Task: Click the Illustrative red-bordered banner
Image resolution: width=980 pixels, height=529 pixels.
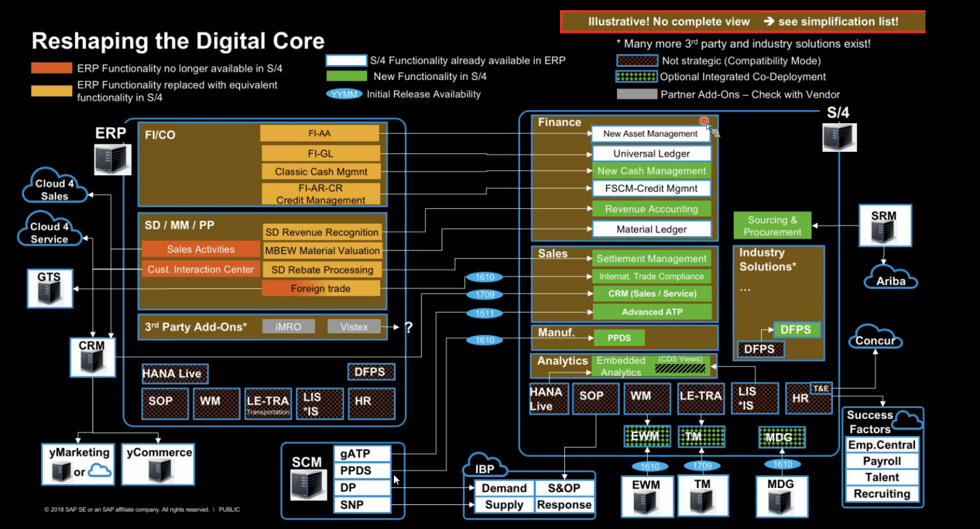Action: tap(743, 22)
